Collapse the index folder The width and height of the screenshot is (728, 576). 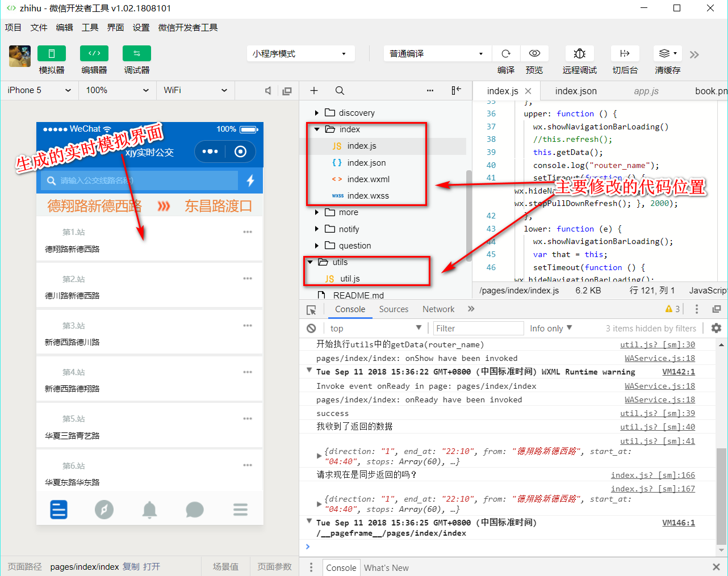316,129
